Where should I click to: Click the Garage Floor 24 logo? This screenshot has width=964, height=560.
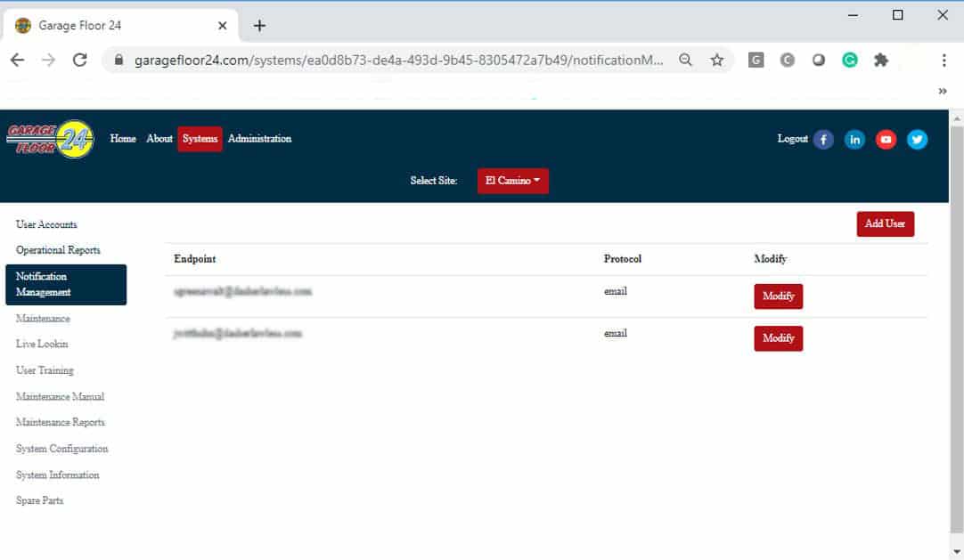point(51,139)
